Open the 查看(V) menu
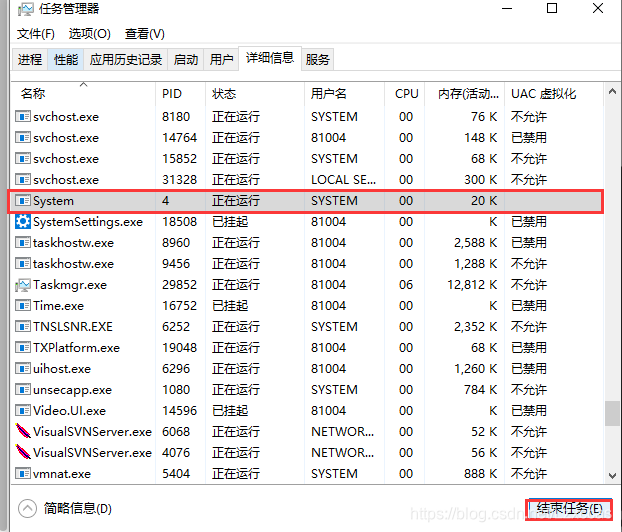The height and width of the screenshot is (532, 622). click(x=145, y=34)
